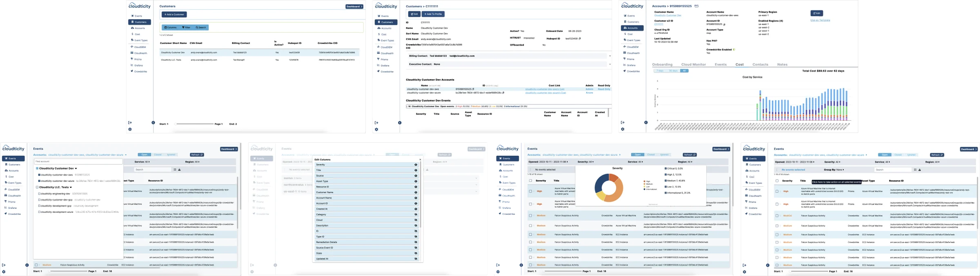
Task: Switch to Cloud Monitor tab on account page
Action: point(693,64)
